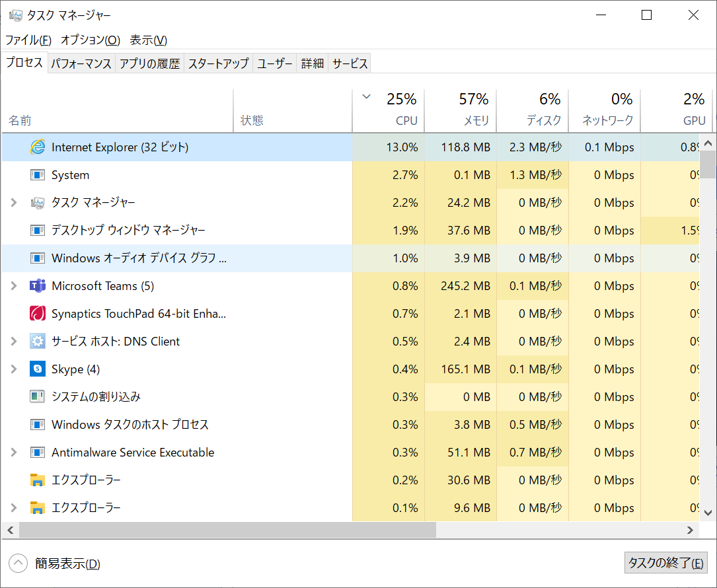Click the 2.3 MB/秒 disk cell
The image size is (717, 588).
[533, 147]
